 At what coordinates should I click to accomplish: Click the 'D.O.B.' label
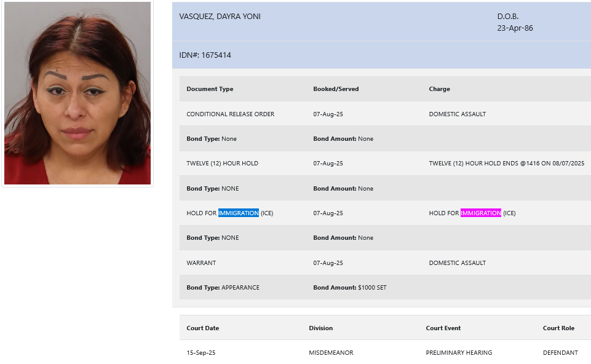point(508,17)
